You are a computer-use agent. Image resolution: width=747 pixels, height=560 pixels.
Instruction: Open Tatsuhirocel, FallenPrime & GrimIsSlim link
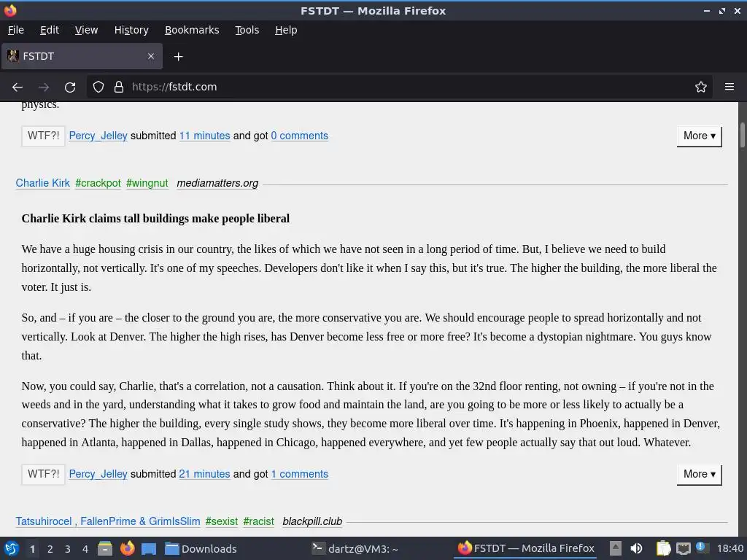[x=108, y=521]
